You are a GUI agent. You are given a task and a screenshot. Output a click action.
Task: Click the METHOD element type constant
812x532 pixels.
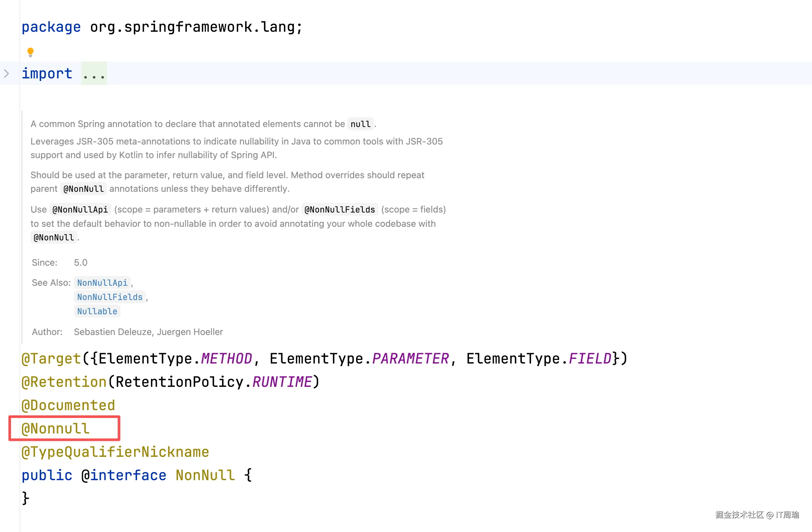click(226, 358)
